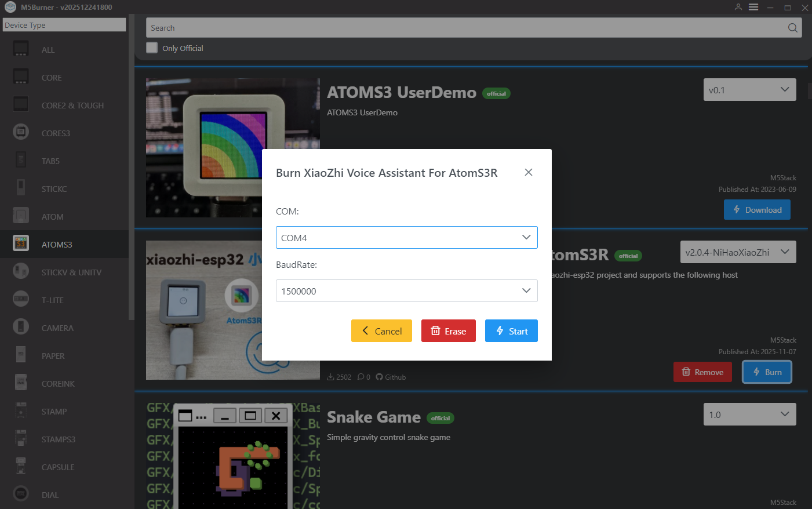Click the search magnifier icon

point(792,28)
